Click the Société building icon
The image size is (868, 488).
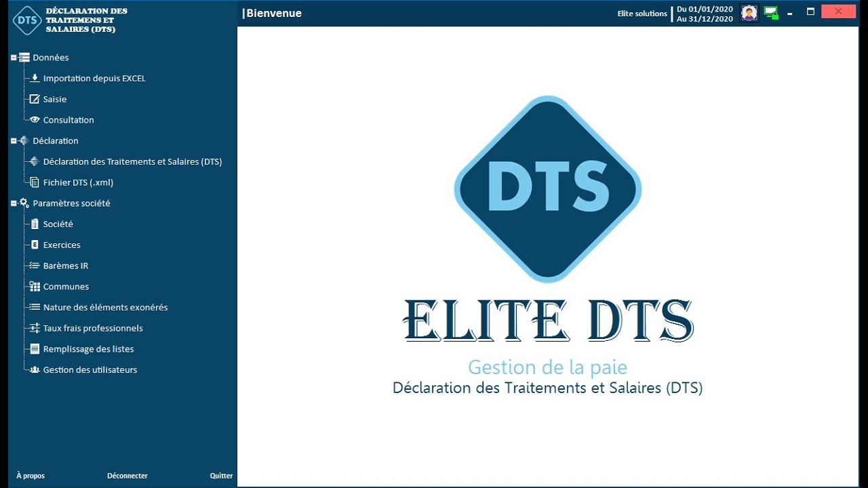(35, 224)
